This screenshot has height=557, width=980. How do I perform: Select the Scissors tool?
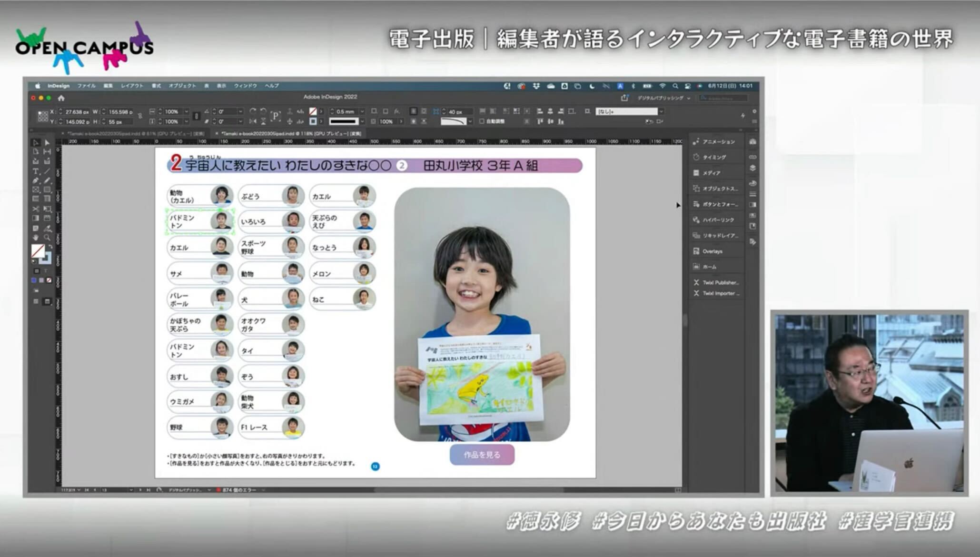click(36, 209)
